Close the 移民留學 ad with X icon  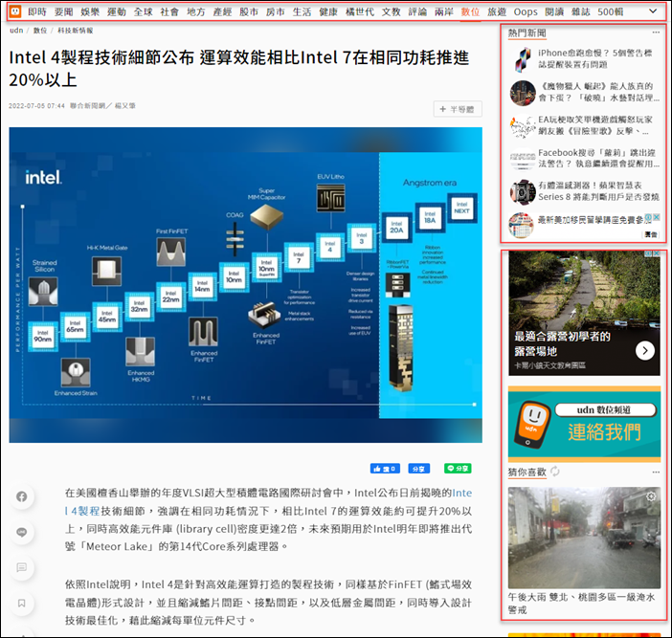[656, 217]
